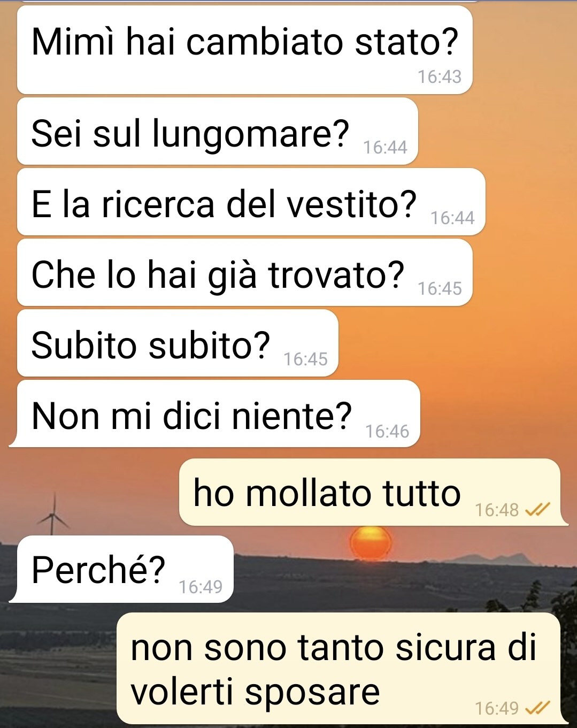Tap the 16:49 timestamp beside "Perché?"

tap(201, 587)
